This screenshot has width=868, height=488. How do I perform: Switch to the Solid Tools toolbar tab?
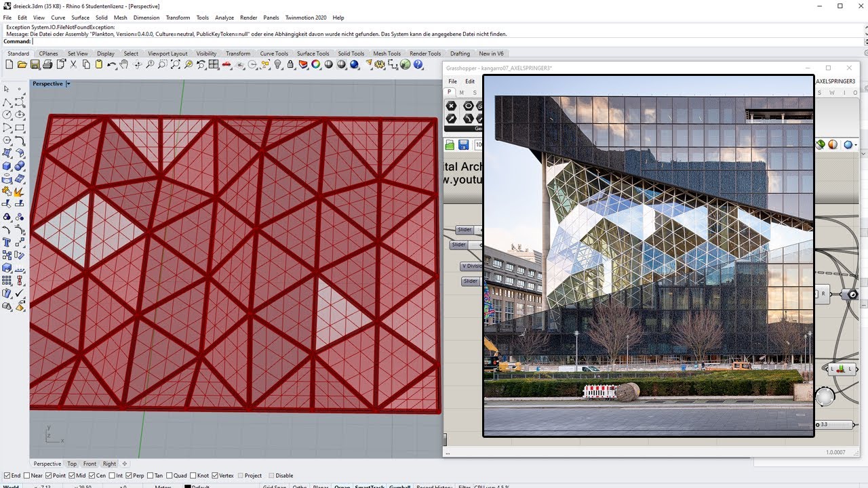pyautogui.click(x=351, y=54)
